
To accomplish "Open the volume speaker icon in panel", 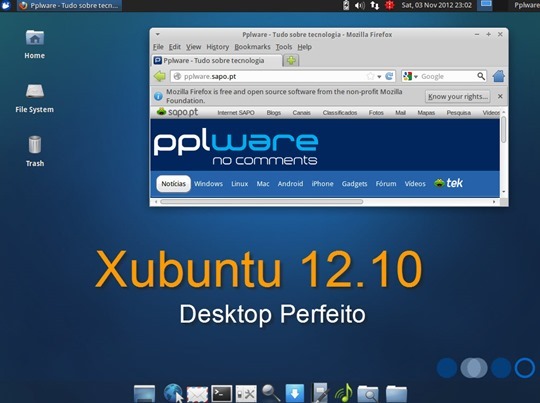I will (x=360, y=6).
